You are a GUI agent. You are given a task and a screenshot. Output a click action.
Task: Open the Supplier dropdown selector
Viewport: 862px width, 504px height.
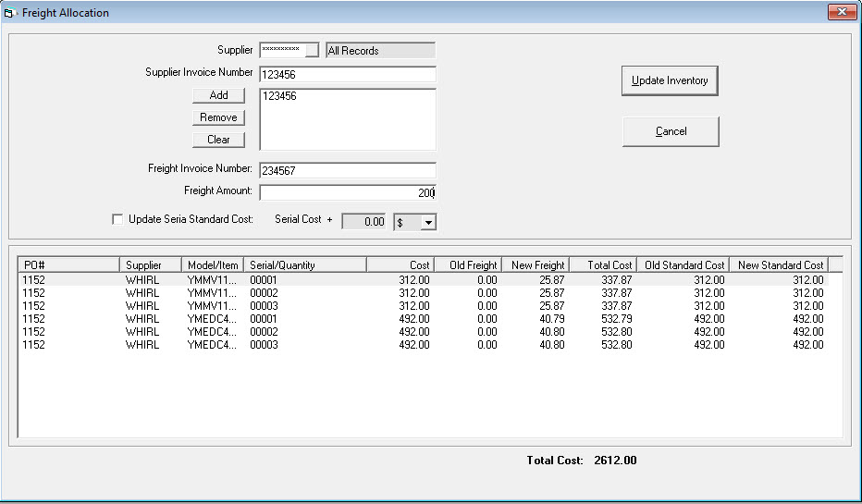click(x=312, y=51)
